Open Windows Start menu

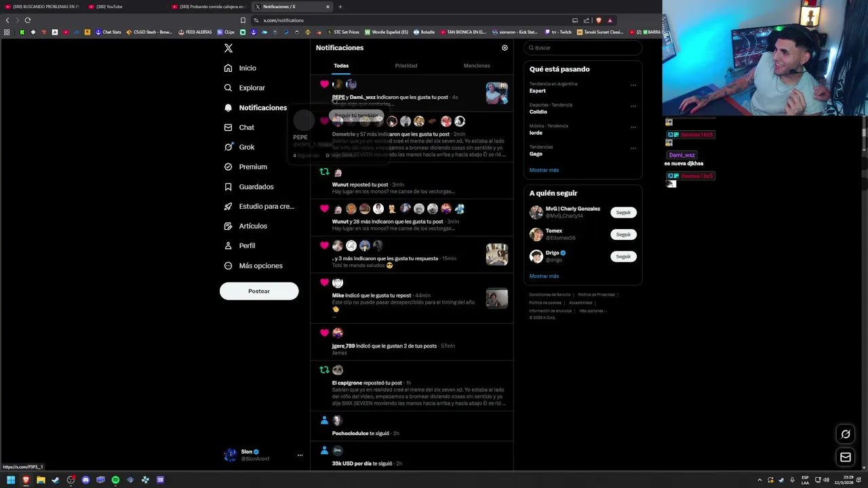coord(11,480)
